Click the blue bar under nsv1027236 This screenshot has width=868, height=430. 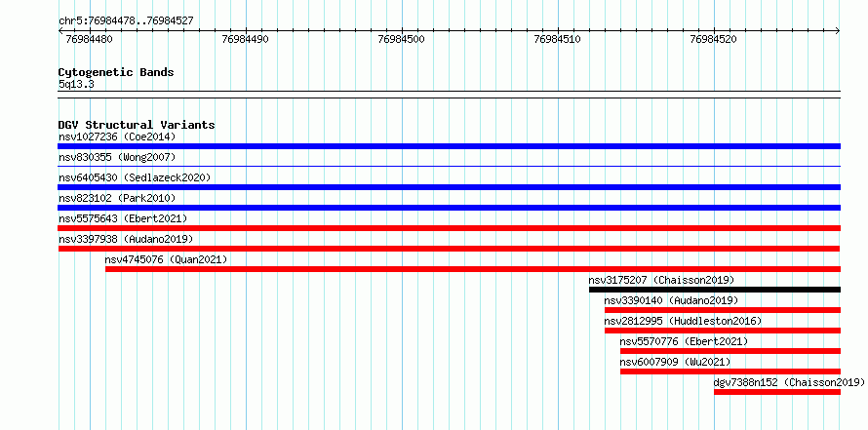(449, 146)
